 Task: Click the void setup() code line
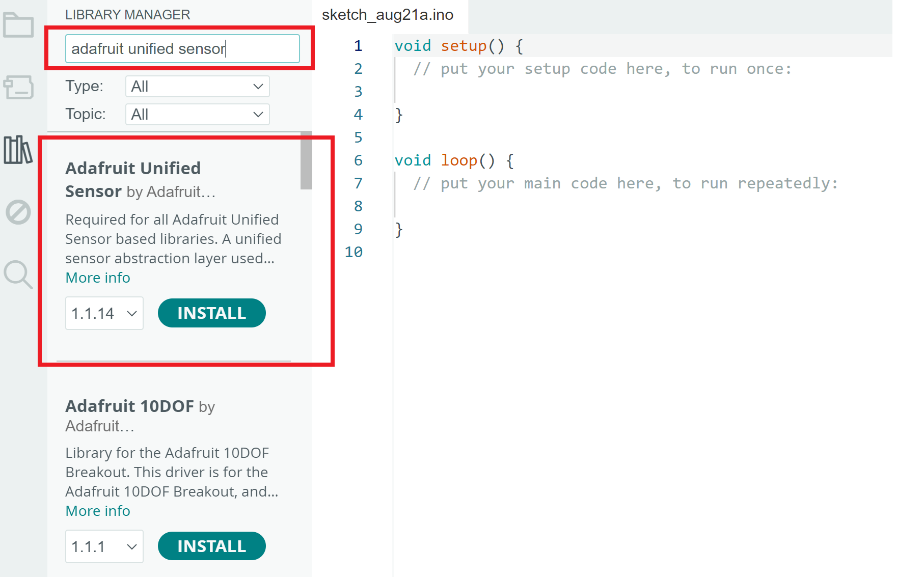coord(459,46)
